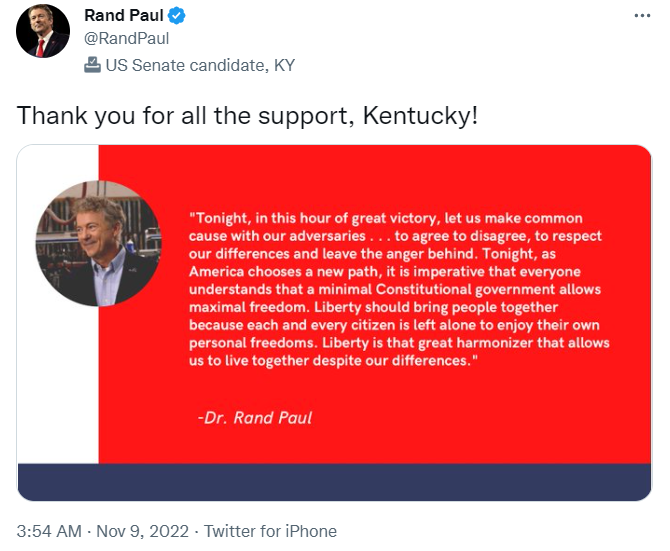Viewport: 670px width, 551px height.
Task: Click the ballot box icon beside candidate label
Action: [x=92, y=65]
